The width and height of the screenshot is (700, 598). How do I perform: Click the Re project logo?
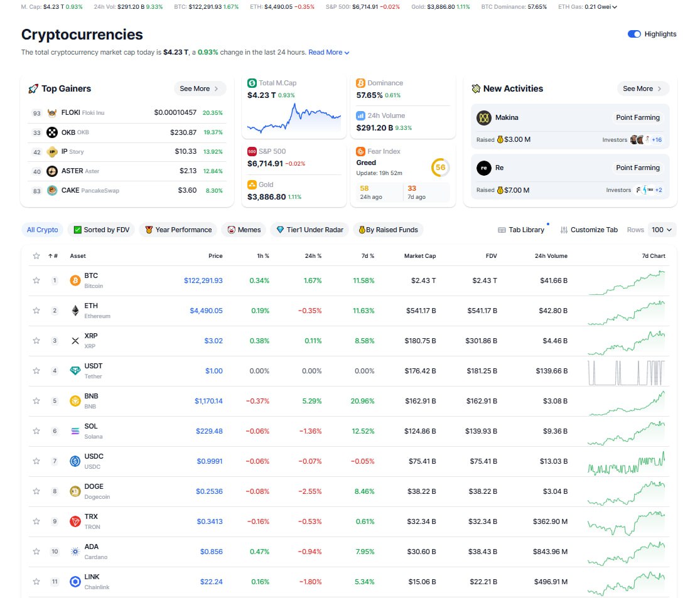click(484, 168)
